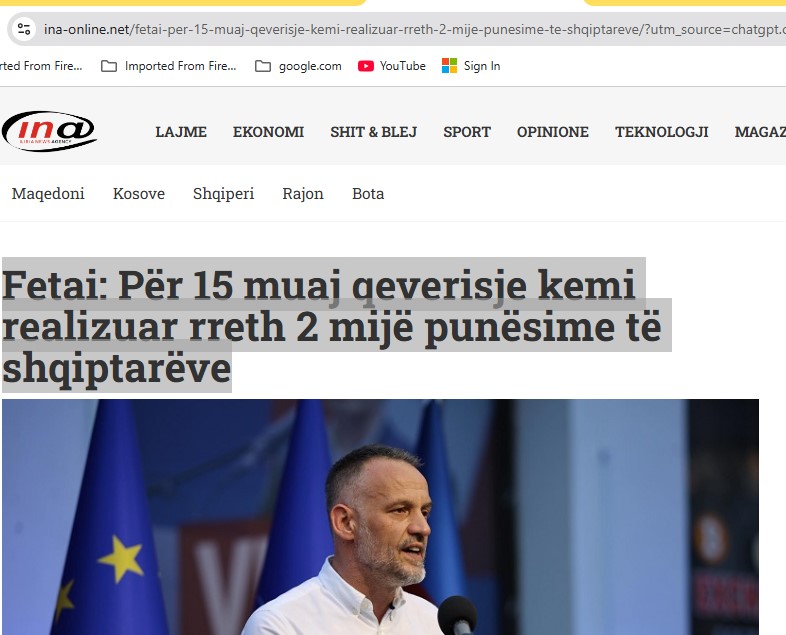Select the OPINIONE menu item

[552, 132]
